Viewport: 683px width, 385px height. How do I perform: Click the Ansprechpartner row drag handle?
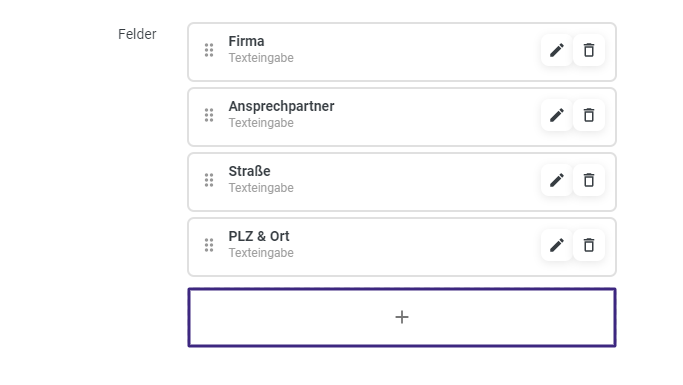click(209, 115)
